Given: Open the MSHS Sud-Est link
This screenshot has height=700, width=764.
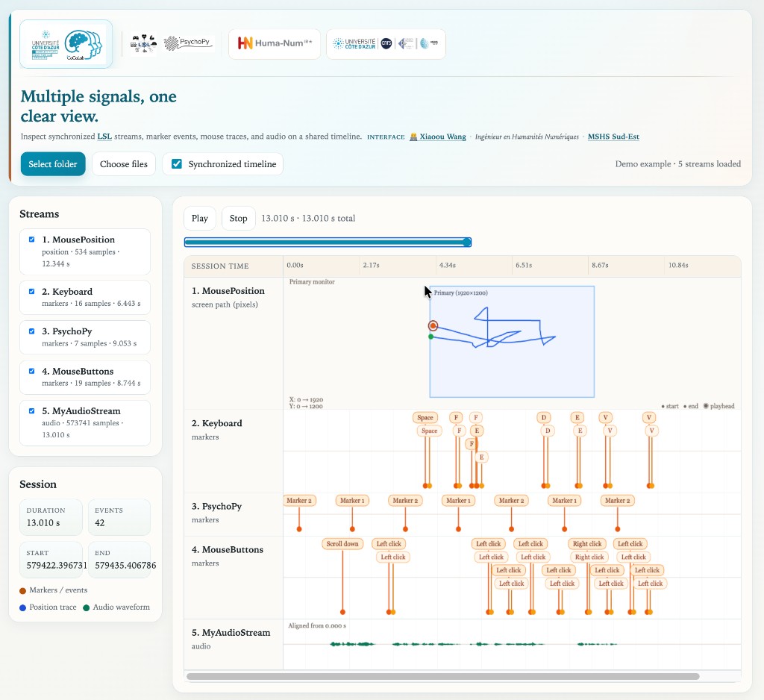Looking at the screenshot, I should (613, 137).
